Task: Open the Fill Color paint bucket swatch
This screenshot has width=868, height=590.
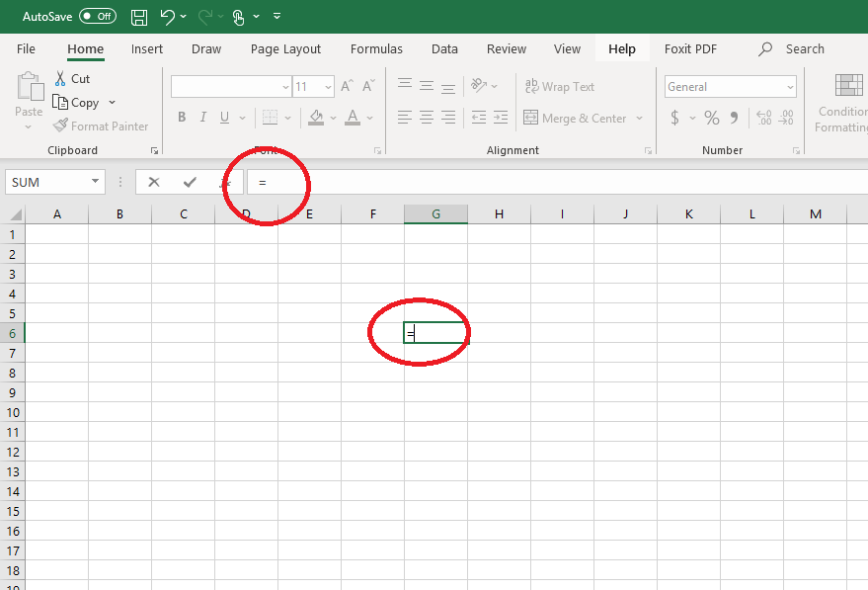Action: click(316, 118)
